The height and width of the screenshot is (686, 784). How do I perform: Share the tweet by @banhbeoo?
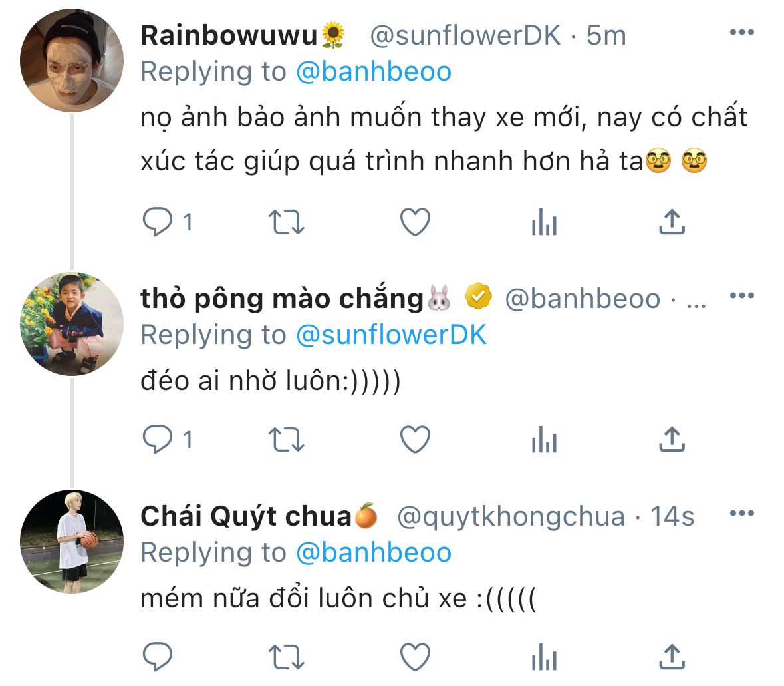pos(672,440)
